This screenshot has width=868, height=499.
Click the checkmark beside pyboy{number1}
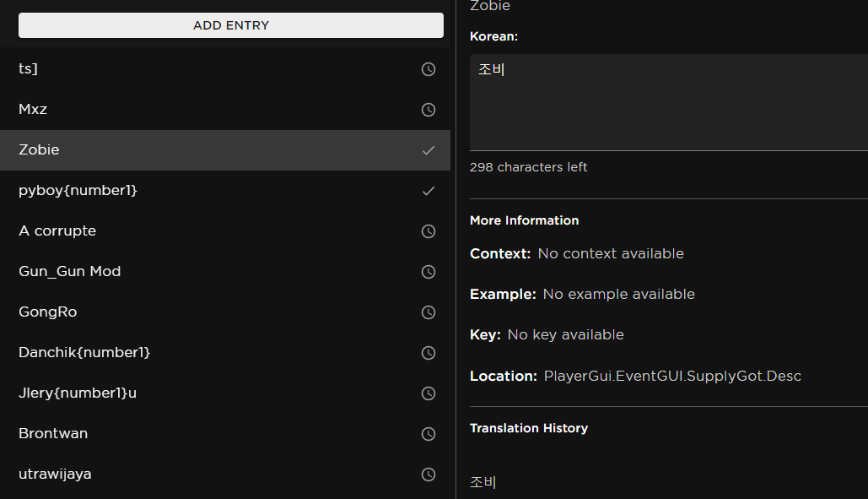tap(428, 191)
